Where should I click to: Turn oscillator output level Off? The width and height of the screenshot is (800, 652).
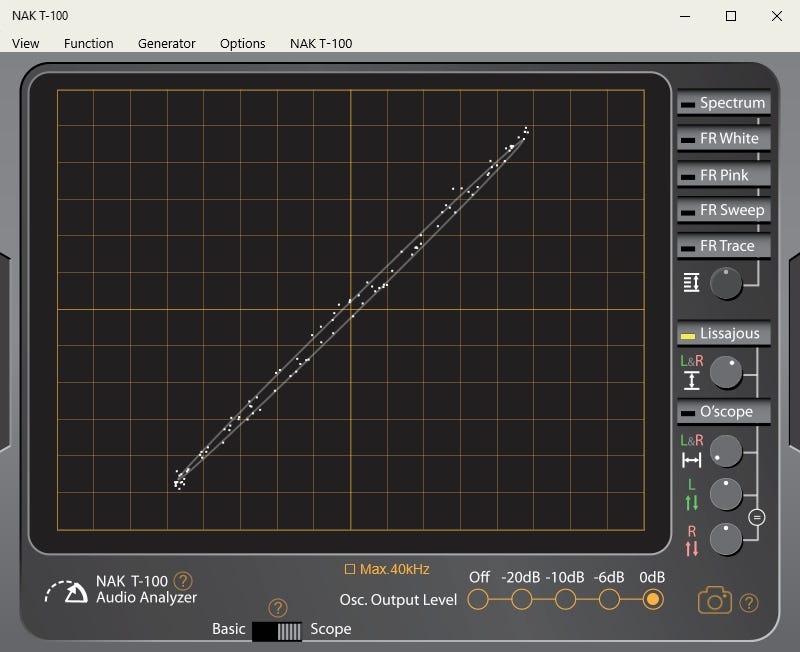(x=478, y=599)
